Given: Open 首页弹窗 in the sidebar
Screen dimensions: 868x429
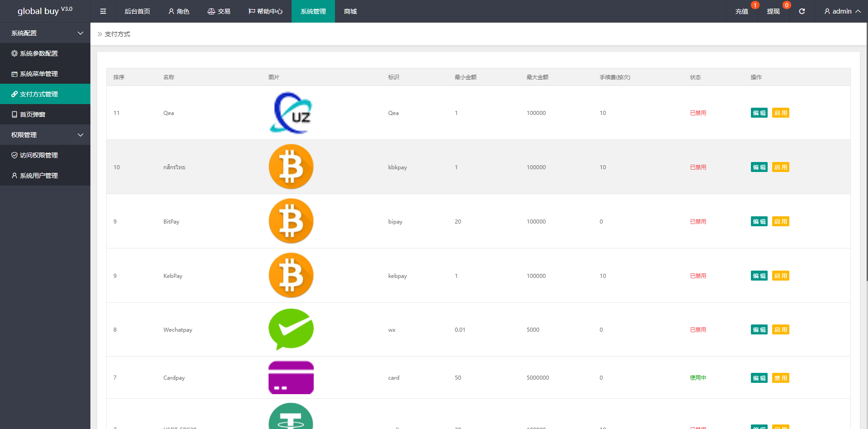Looking at the screenshot, I should [x=45, y=114].
